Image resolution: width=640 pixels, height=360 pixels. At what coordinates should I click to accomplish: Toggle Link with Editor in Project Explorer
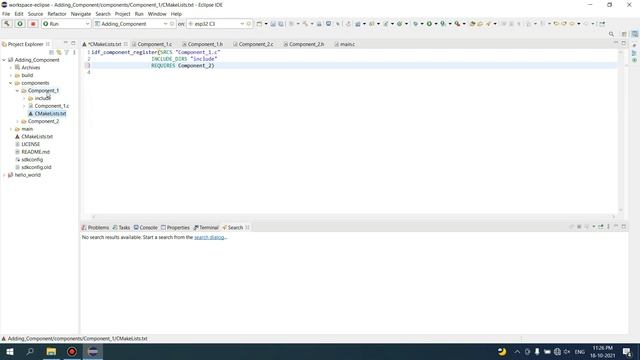click(59, 52)
